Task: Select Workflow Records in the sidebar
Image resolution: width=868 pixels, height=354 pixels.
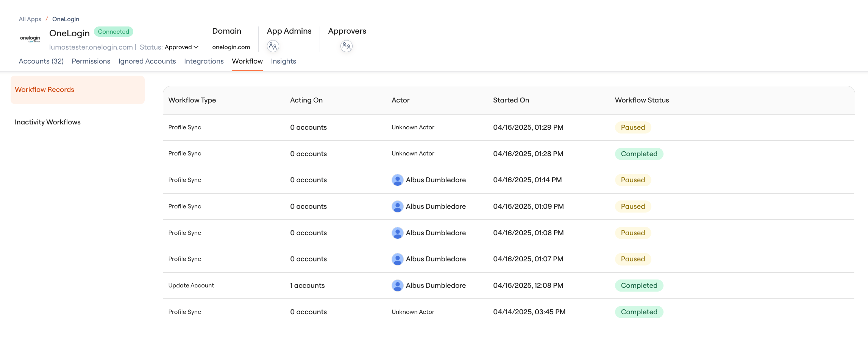Action: point(78,90)
